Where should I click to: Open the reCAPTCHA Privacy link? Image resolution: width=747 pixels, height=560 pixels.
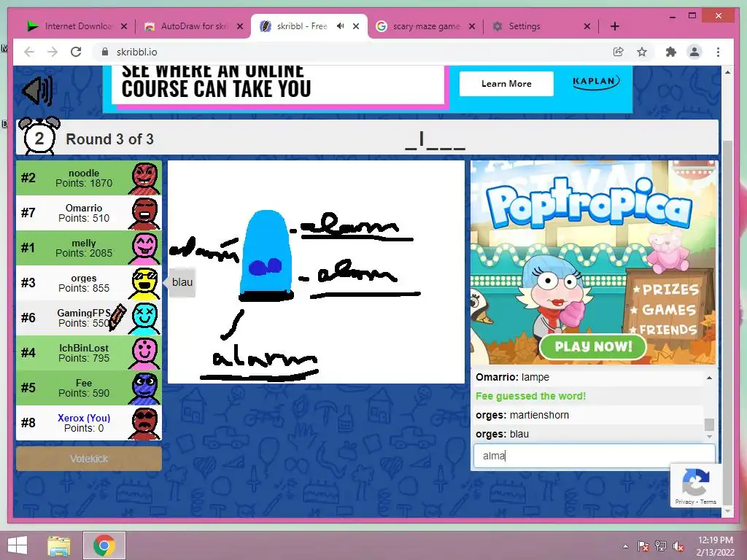(x=684, y=502)
